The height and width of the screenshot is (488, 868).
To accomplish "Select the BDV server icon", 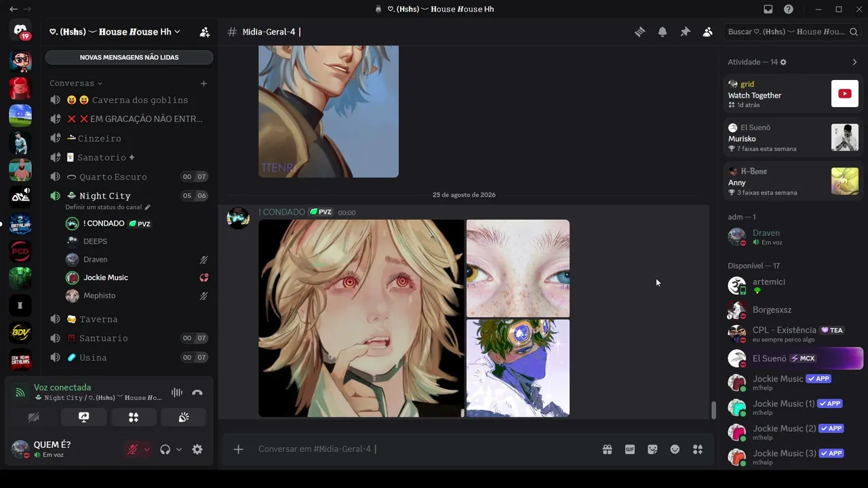I will pos(20,333).
